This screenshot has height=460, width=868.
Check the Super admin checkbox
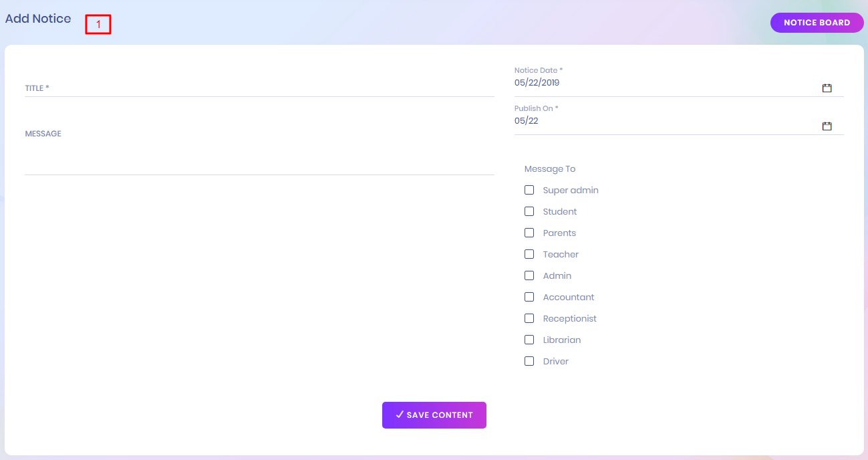click(529, 190)
